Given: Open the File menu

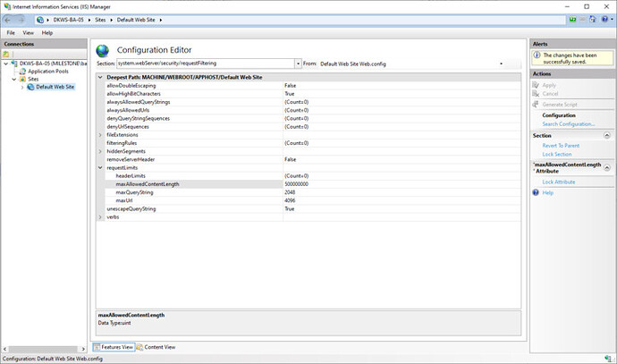Looking at the screenshot, I should [11, 33].
